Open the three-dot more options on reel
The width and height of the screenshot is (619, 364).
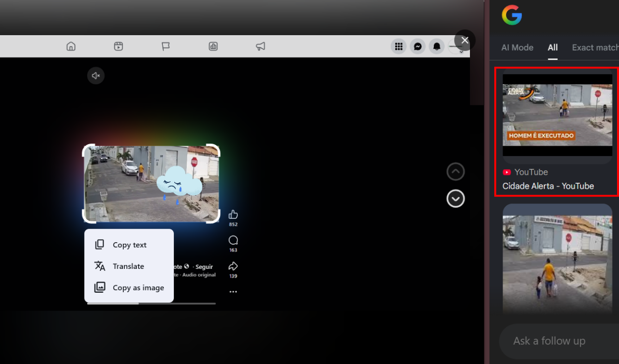point(233,292)
